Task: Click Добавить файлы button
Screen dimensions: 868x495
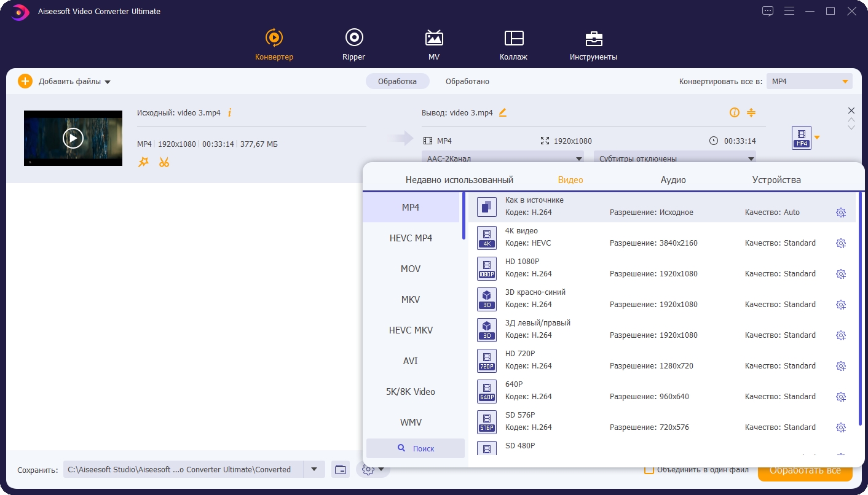Action: (x=65, y=82)
